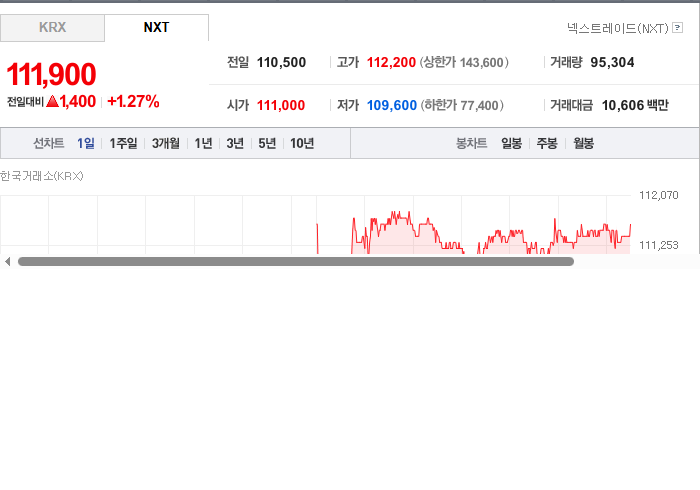Click the open price 111,000
This screenshot has height=490, width=700.
coord(281,105)
